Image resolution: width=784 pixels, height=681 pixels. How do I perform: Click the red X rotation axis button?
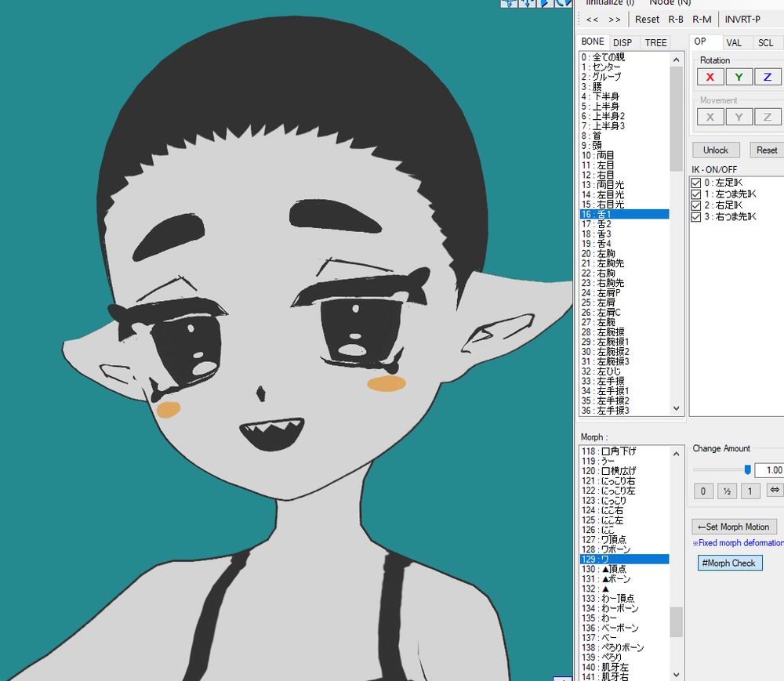(710, 77)
